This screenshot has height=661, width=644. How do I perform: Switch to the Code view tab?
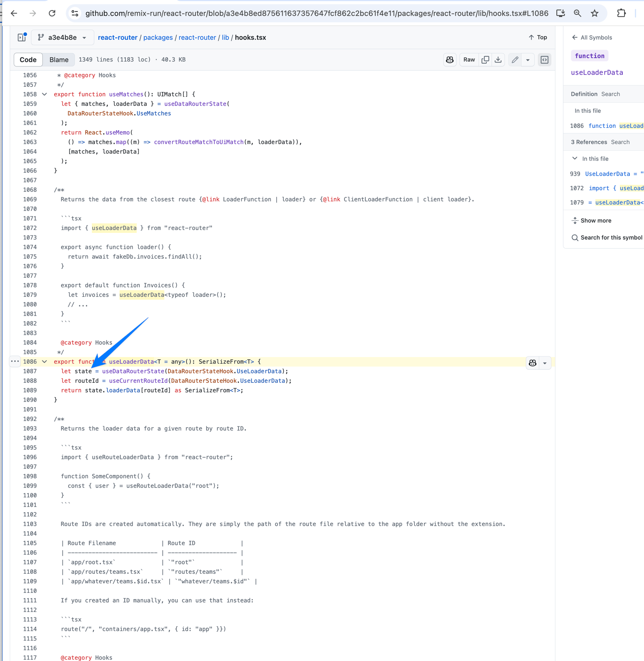click(x=28, y=60)
